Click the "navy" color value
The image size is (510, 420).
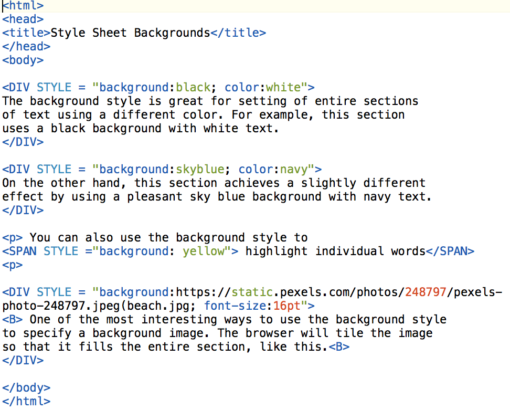point(294,170)
